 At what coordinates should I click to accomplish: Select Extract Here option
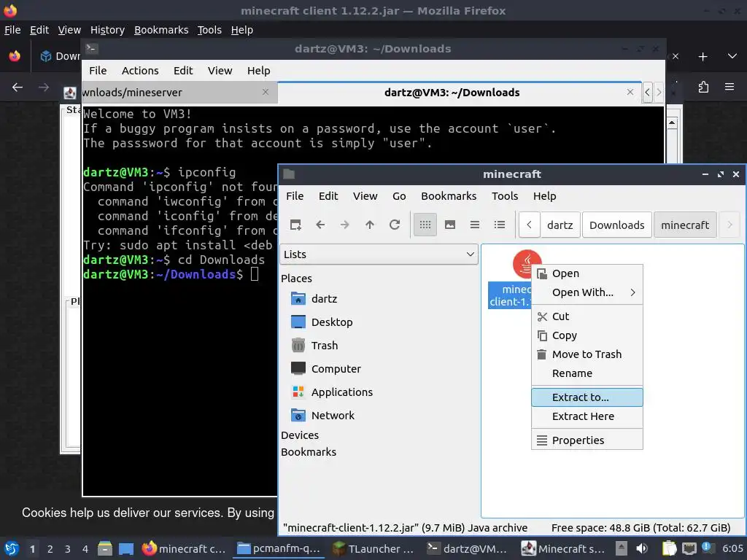pos(587,416)
